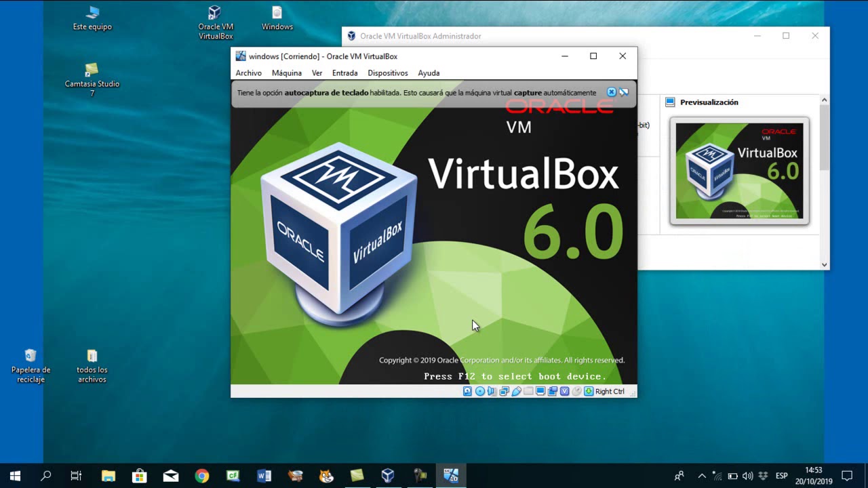The height and width of the screenshot is (488, 868).
Task: Open File Explorer from the taskbar
Action: coord(108,476)
